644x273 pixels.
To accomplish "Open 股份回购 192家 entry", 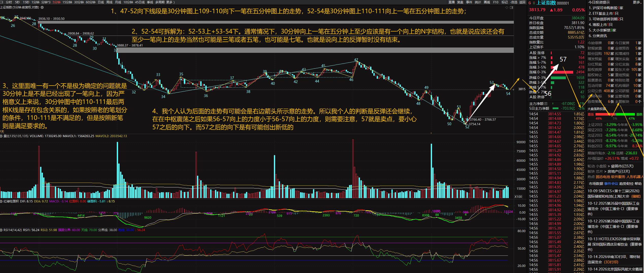I will click(x=601, y=54).
